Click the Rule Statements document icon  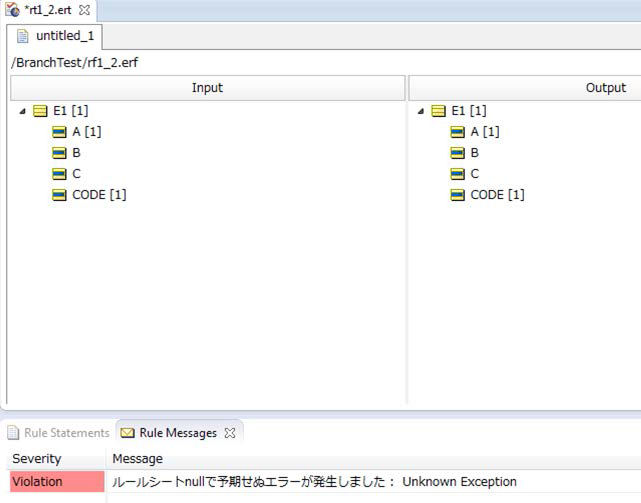13,433
